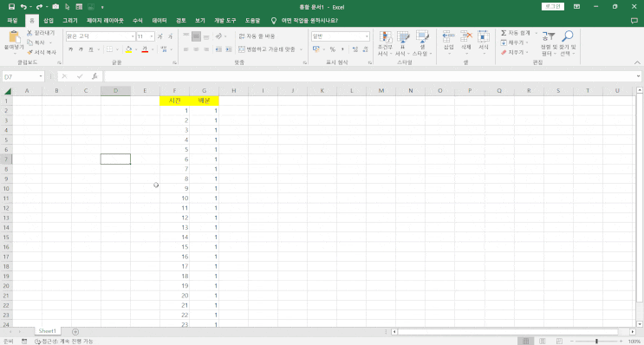Image resolution: width=644 pixels, height=345 pixels.
Task: Open Find and Select (찾기 및 선택)
Action: pos(568,43)
